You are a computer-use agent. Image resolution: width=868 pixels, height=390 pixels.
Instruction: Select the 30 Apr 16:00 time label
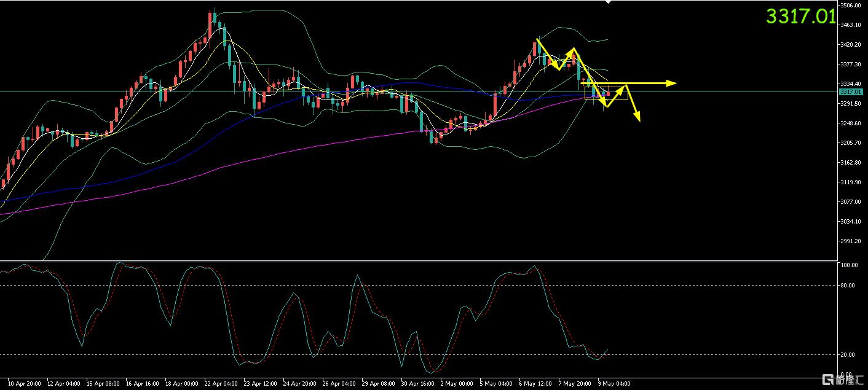[x=417, y=383]
